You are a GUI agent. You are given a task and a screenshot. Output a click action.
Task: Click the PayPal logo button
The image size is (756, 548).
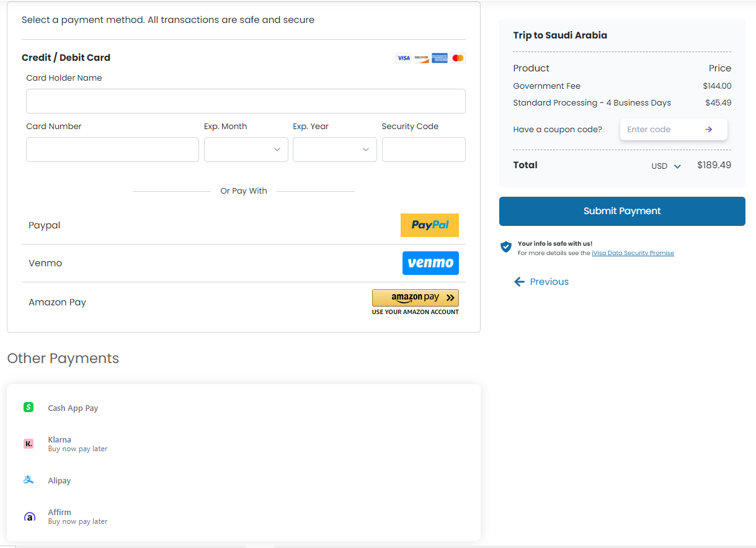[429, 225]
